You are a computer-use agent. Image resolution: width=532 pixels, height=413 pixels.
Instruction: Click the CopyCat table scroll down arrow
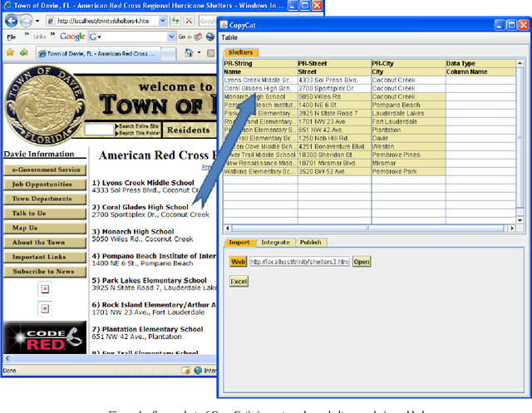(x=520, y=220)
